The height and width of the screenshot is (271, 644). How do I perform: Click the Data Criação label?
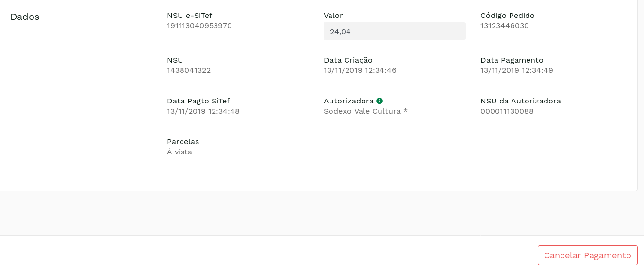[x=348, y=60]
